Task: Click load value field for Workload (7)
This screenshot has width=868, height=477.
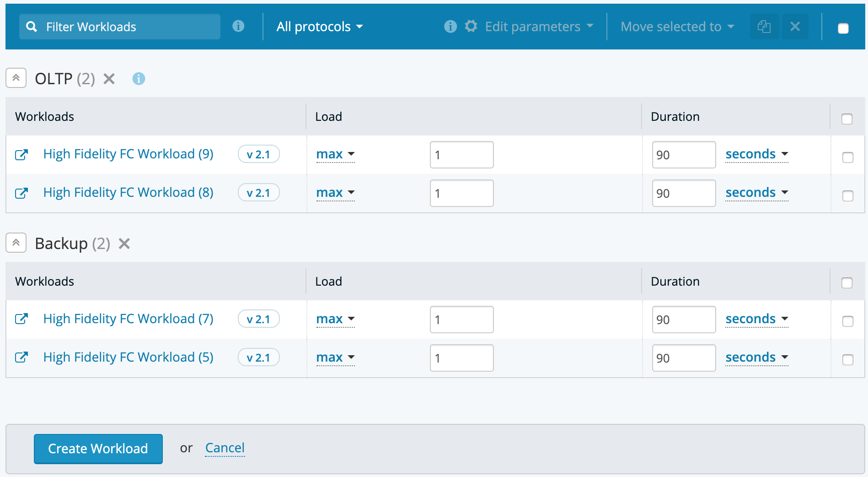Action: (x=462, y=320)
